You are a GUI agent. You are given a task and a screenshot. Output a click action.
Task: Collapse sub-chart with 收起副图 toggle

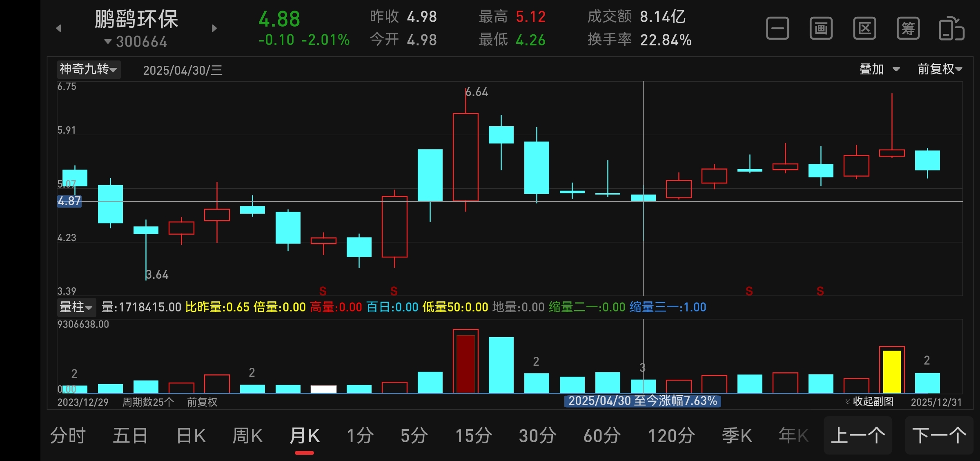[869, 401]
